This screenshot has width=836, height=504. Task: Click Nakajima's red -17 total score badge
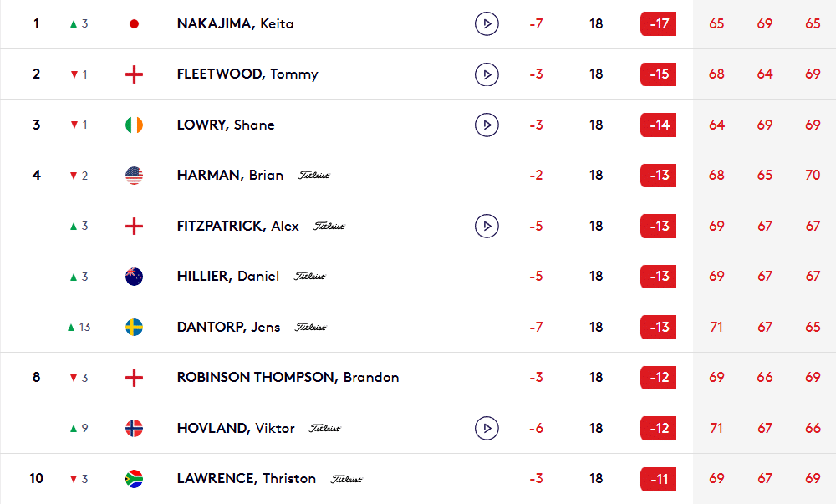(658, 24)
